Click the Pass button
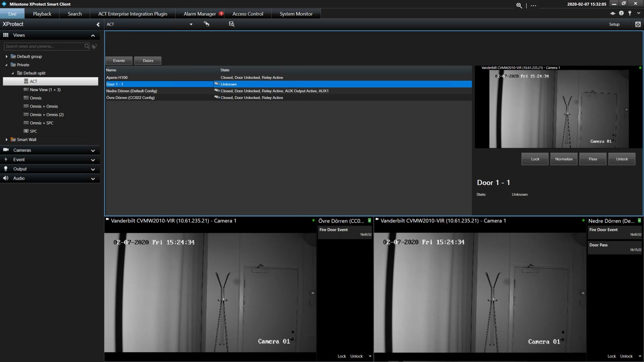This screenshot has height=362, width=644. point(593,159)
